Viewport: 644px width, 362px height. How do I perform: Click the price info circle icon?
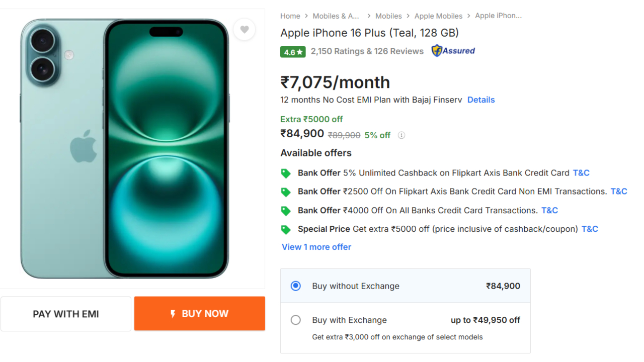(401, 135)
